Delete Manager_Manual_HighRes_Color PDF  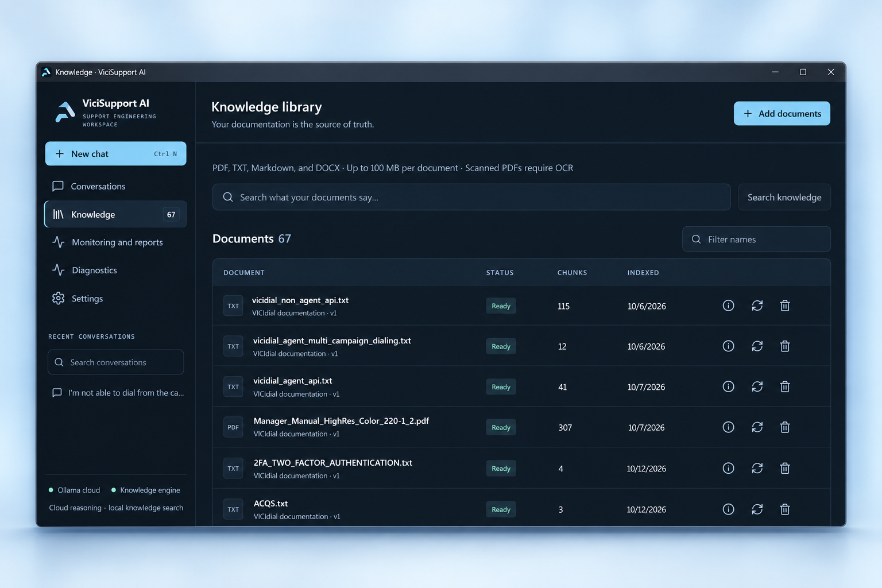(x=785, y=427)
